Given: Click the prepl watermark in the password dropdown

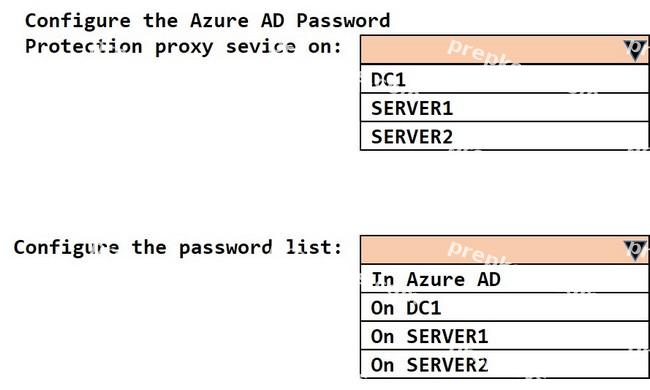Looking at the screenshot, I should pyautogui.click(x=481, y=253).
